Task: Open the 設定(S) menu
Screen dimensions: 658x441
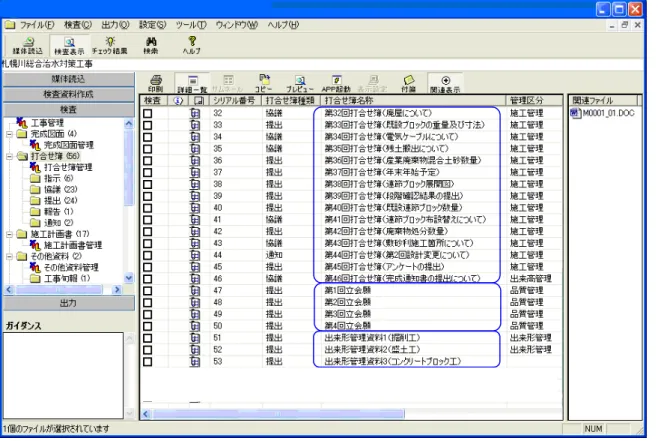Action: (x=153, y=25)
